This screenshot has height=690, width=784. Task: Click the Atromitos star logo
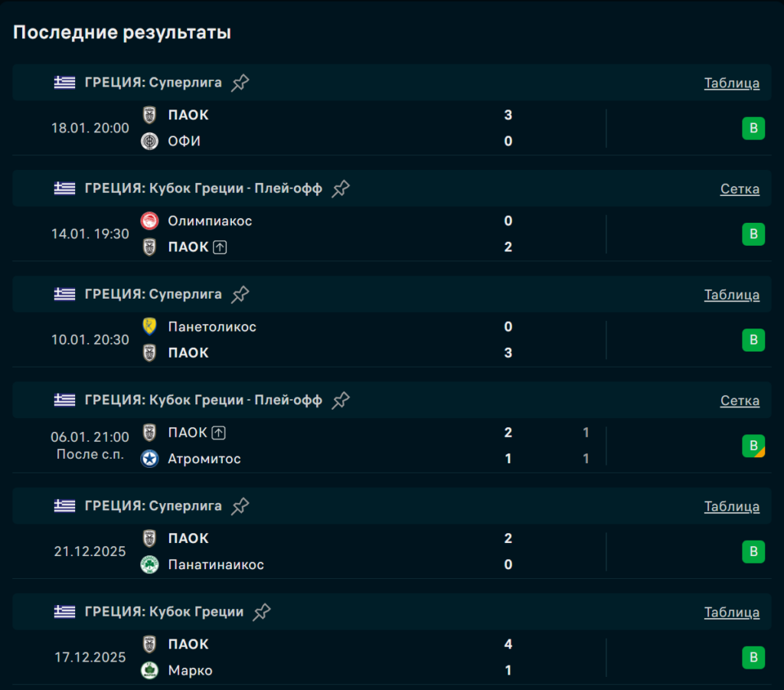coord(149,459)
